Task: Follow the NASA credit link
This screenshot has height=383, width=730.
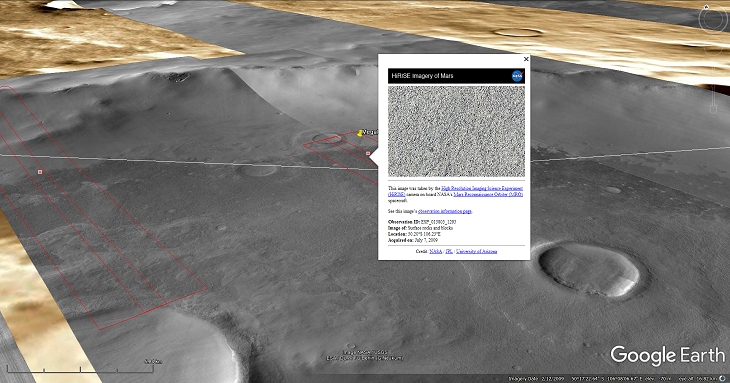Action: [x=436, y=251]
